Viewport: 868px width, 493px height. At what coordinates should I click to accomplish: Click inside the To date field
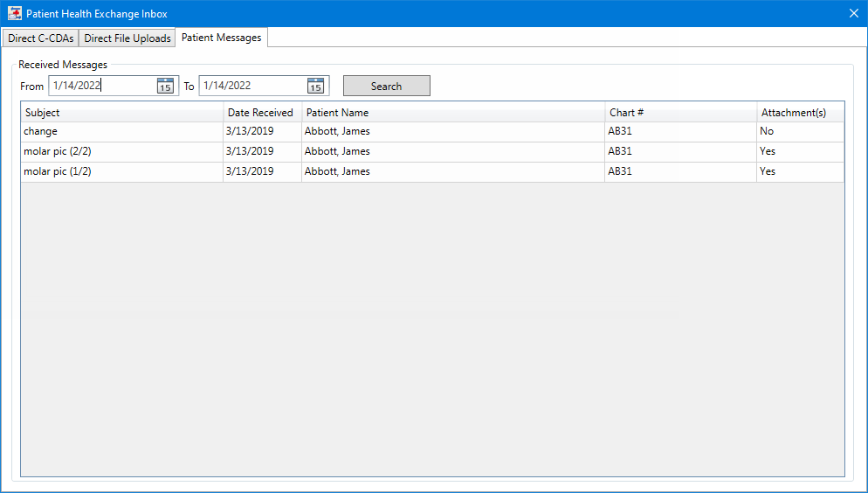point(251,86)
